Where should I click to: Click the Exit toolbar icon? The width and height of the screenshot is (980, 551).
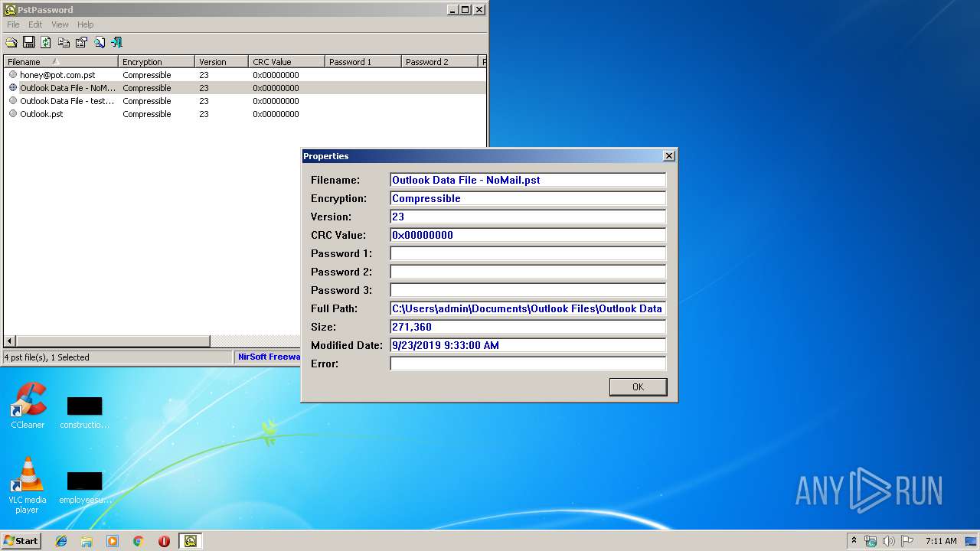tap(117, 42)
